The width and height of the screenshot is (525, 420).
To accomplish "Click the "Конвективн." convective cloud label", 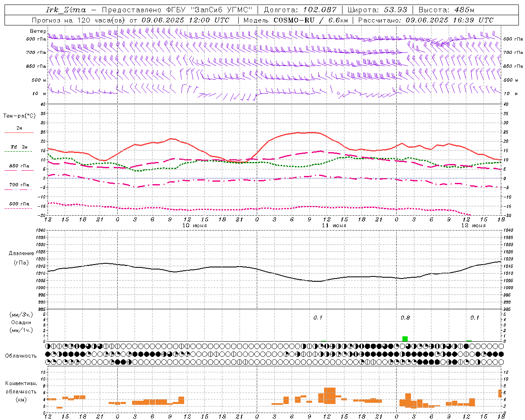I will pyautogui.click(x=21, y=383).
